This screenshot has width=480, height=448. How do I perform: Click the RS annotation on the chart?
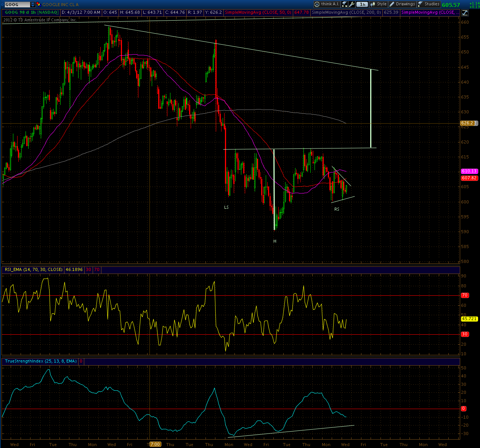337,209
